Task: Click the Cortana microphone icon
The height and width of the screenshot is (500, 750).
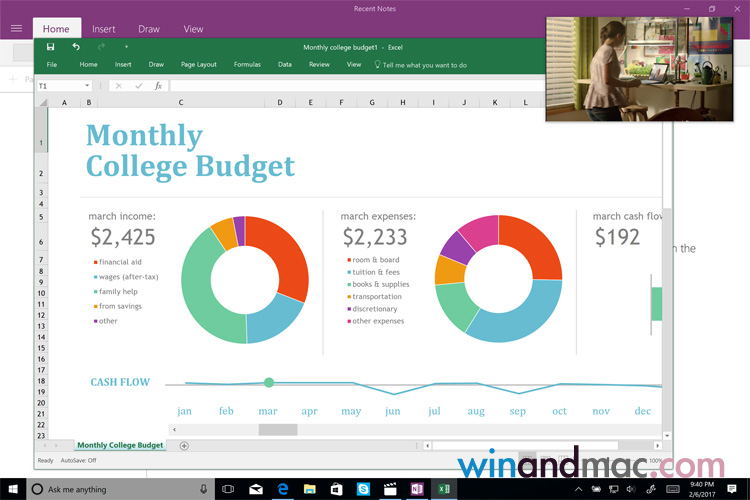Action: [x=204, y=489]
